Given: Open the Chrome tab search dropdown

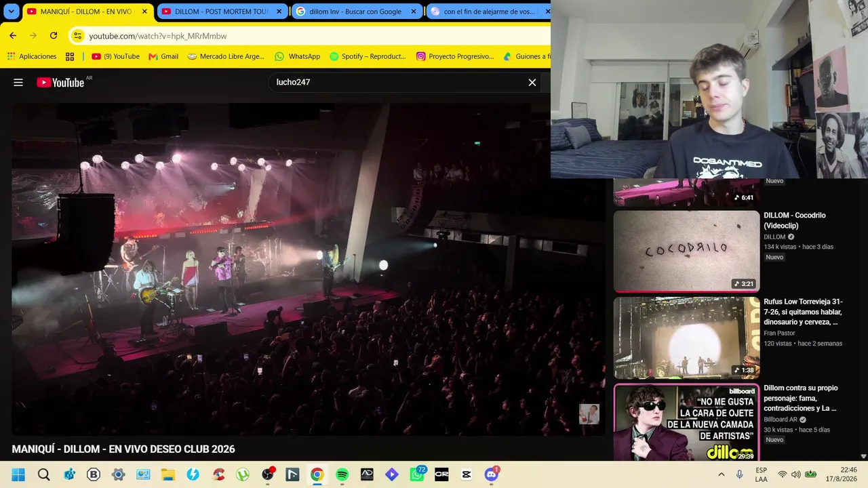Looking at the screenshot, I should click(x=12, y=12).
